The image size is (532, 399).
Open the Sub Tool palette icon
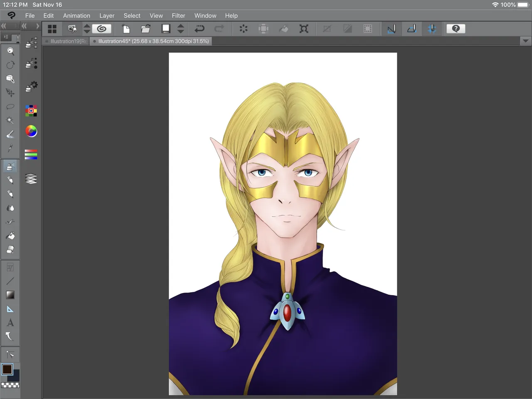(x=31, y=43)
